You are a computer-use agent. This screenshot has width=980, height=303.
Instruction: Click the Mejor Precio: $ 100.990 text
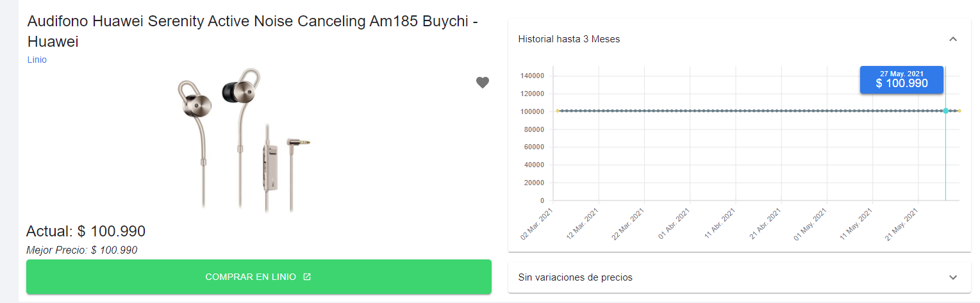[x=82, y=250]
